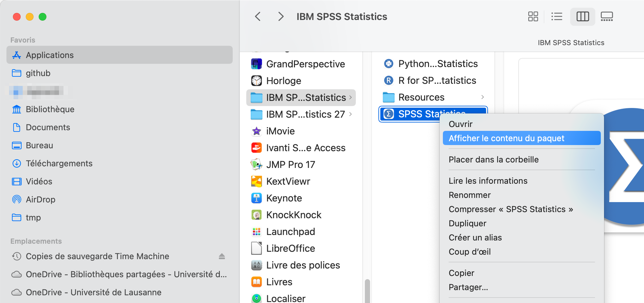The image size is (644, 303).
Task: Switch Finder to gallery view
Action: click(x=607, y=16)
